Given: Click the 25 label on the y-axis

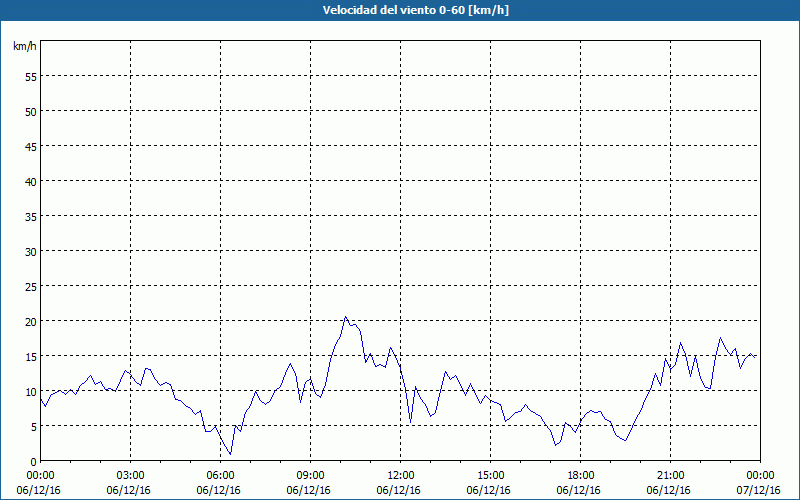Looking at the screenshot, I should point(31,287).
